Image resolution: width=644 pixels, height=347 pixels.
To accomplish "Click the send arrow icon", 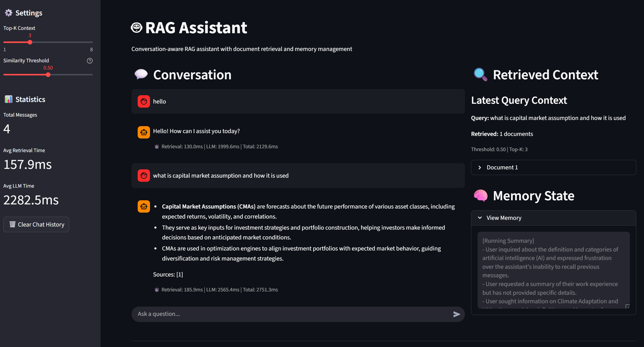I will (x=456, y=314).
